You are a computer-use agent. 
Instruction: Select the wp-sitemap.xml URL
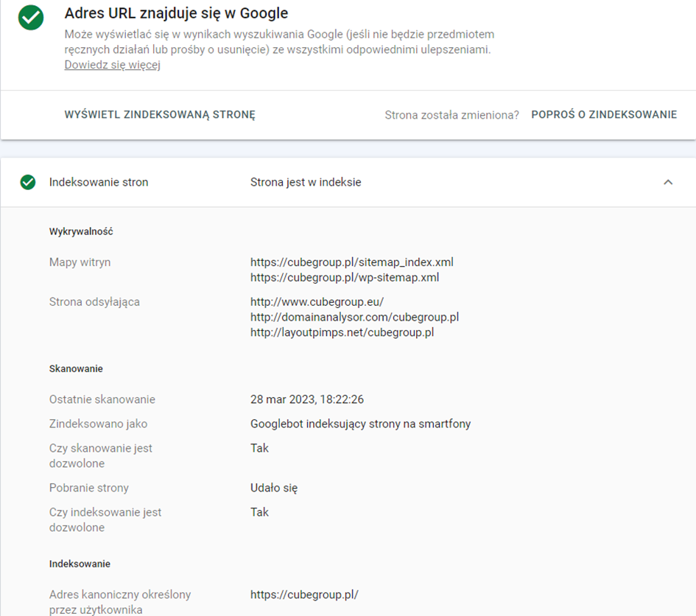345,278
